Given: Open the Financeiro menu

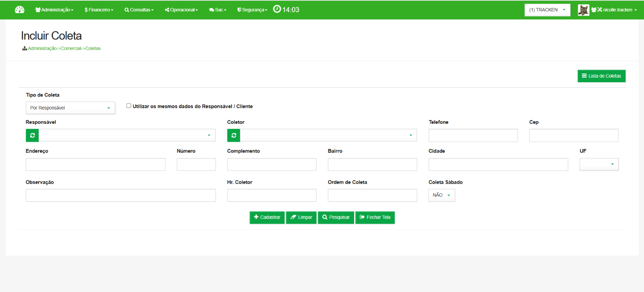Looking at the screenshot, I should point(99,10).
